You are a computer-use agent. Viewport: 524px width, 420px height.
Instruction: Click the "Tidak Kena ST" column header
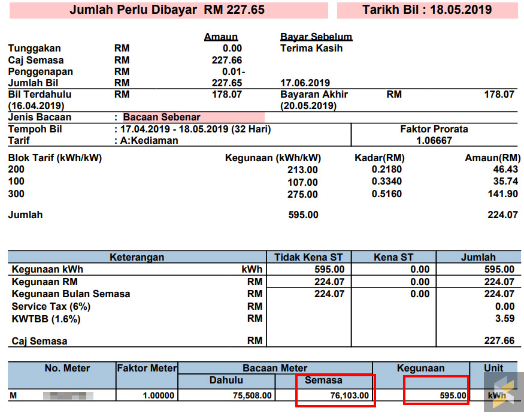pos(308,257)
